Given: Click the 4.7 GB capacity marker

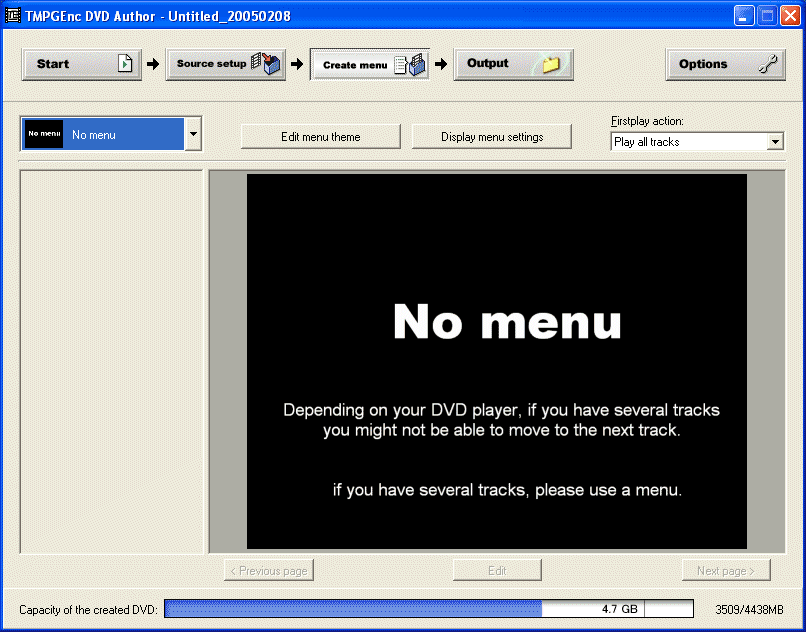Looking at the screenshot, I should (620, 609).
